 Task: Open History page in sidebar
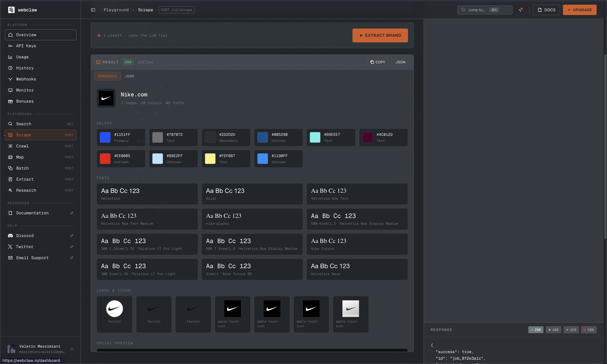tap(40, 68)
